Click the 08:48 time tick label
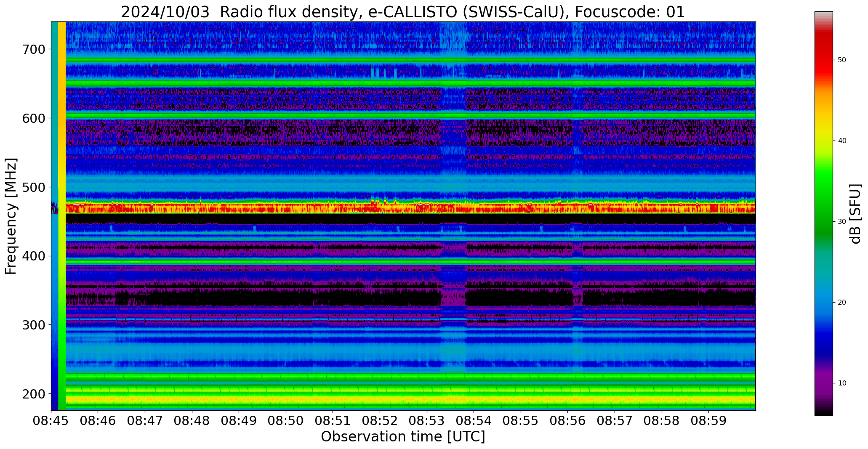 [x=192, y=421]
